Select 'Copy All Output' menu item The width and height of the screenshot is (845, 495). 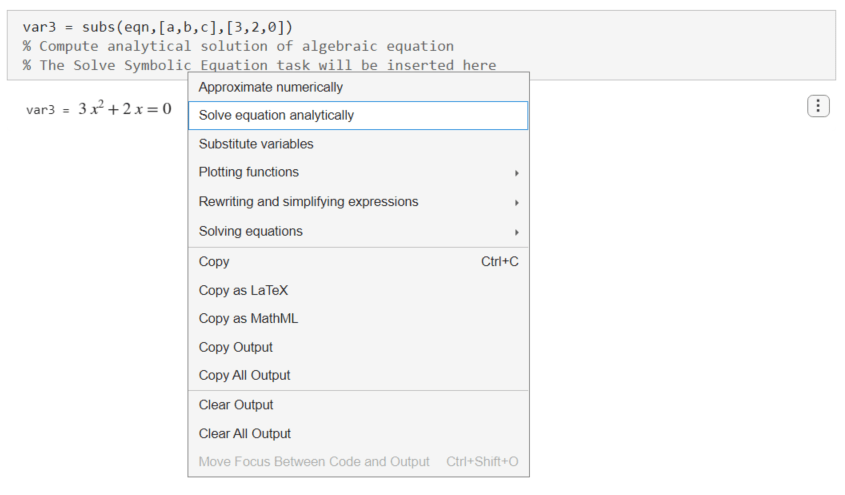(244, 375)
